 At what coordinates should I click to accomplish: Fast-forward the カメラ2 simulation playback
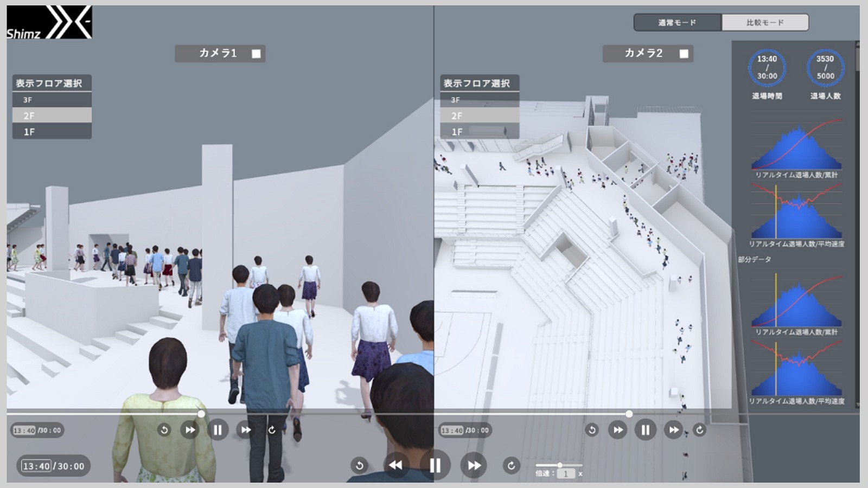(673, 430)
